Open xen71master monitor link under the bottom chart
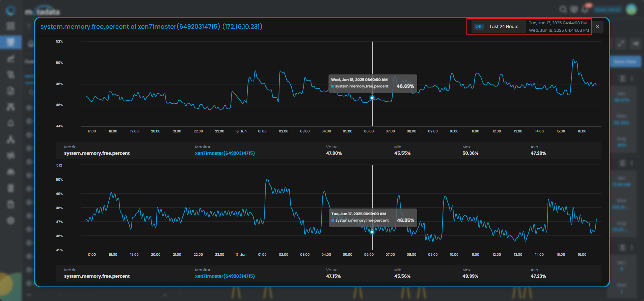Image resolution: width=644 pixels, height=301 pixels. 224,276
